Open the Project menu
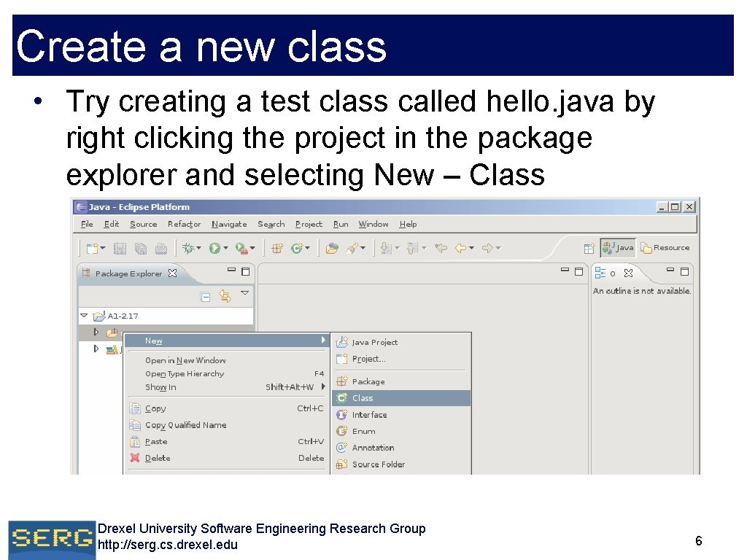The height and width of the screenshot is (560, 747). coord(309,225)
